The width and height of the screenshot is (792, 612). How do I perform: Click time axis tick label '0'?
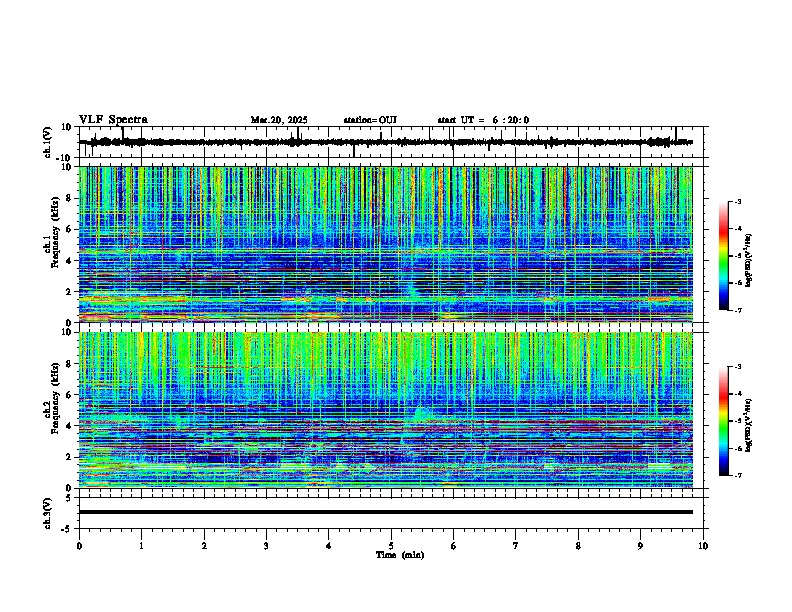click(x=79, y=546)
